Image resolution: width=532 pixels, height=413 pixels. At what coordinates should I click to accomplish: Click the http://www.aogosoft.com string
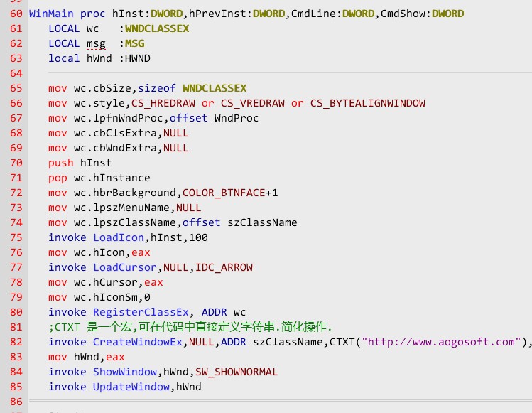pyautogui.click(x=441, y=343)
